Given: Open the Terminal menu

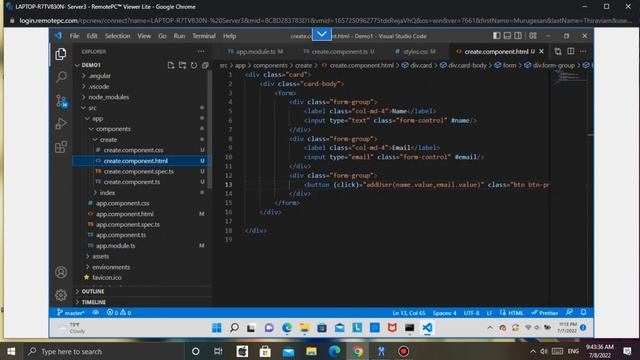Looking at the screenshot, I should point(204,36).
